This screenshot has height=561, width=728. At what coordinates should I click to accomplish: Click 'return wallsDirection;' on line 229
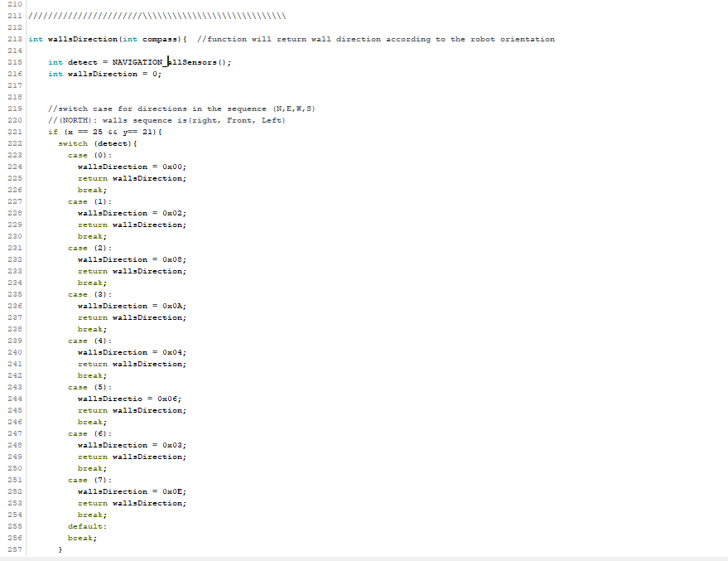[132, 225]
